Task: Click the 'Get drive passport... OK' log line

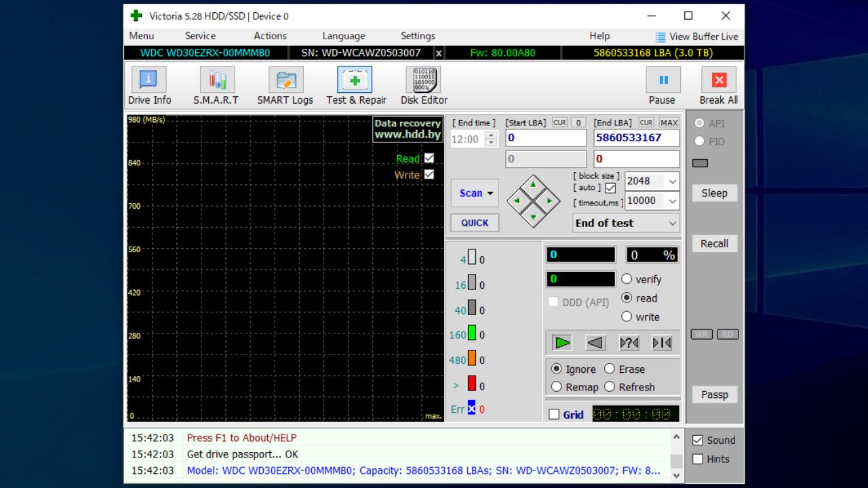Action: (243, 454)
